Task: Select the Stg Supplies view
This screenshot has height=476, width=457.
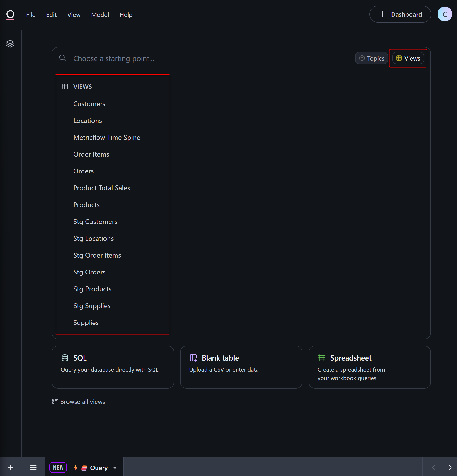Action: [x=92, y=306]
